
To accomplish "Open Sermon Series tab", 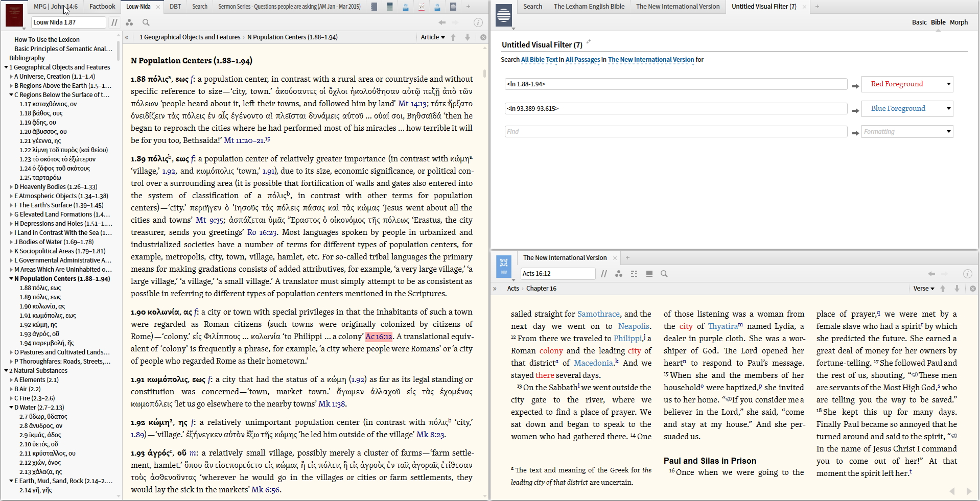I will (289, 7).
